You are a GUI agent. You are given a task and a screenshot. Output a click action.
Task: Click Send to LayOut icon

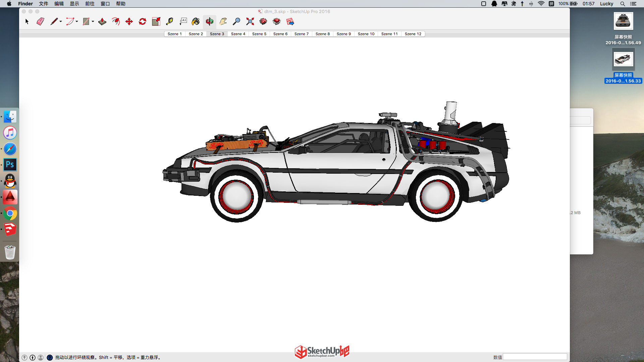click(x=290, y=21)
